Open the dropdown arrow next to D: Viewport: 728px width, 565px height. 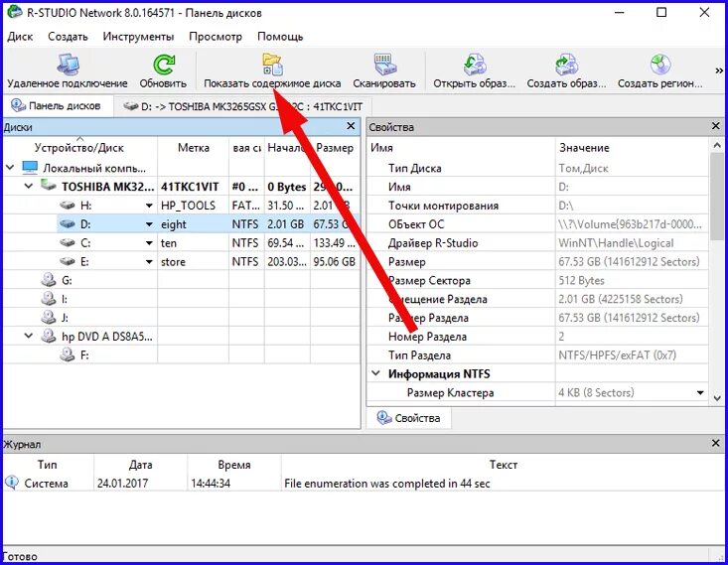tap(149, 224)
